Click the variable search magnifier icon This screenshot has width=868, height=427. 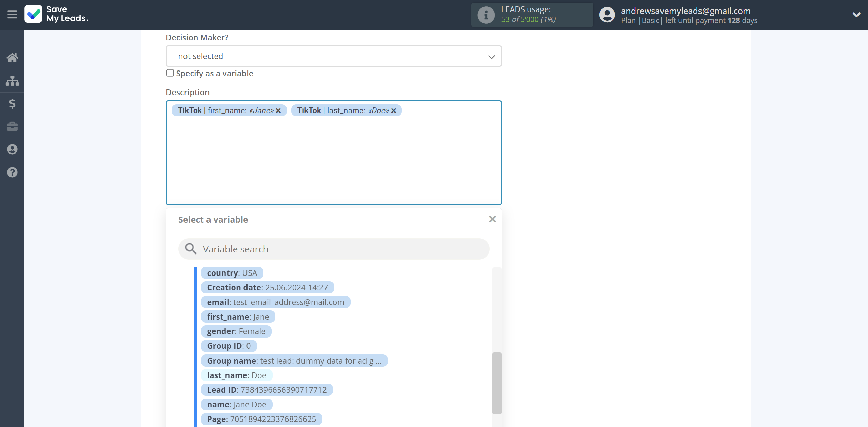coord(191,249)
